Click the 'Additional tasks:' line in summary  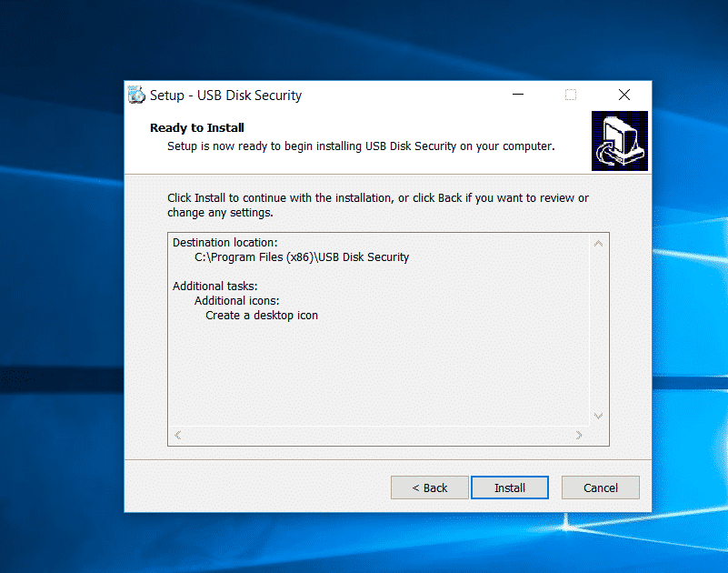pyautogui.click(x=215, y=286)
